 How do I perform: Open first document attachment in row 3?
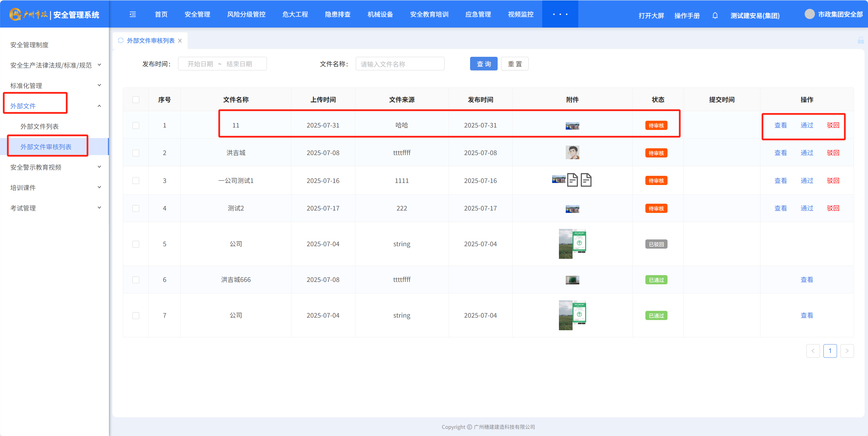click(572, 180)
